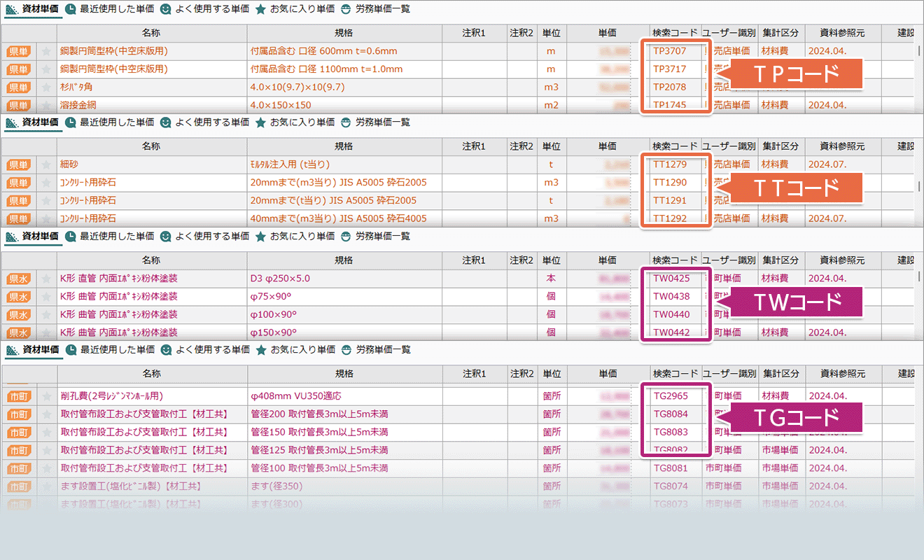Click 単価 column header in the TG-code table
This screenshot has width=924, height=560.
pos(608,374)
